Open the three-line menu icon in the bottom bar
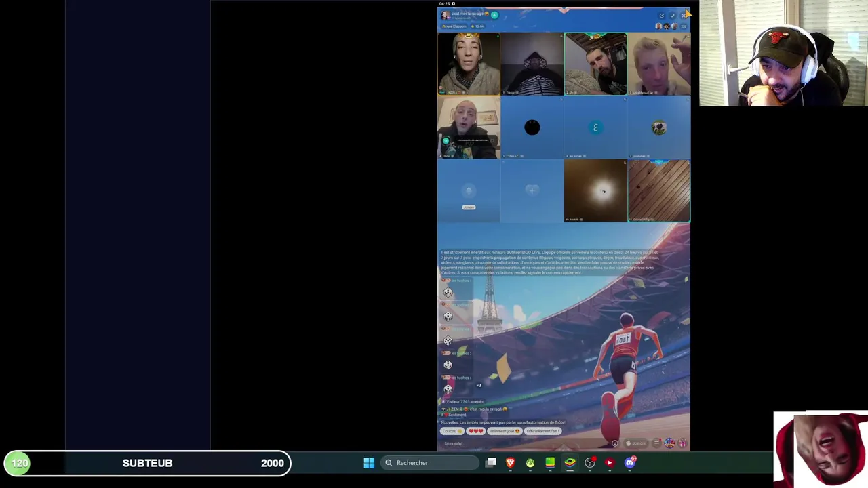 [x=656, y=443]
